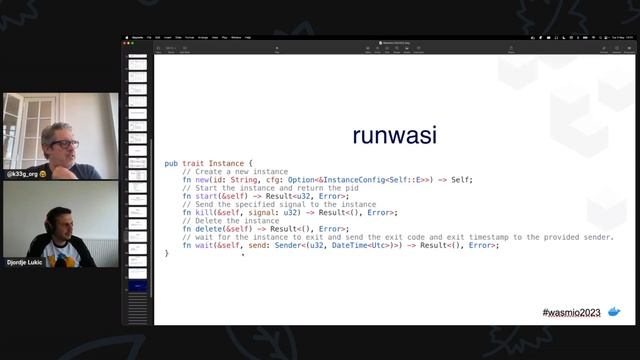Open the Zoom percentage dropdown
This screenshot has width=640, height=360.
[x=171, y=49]
